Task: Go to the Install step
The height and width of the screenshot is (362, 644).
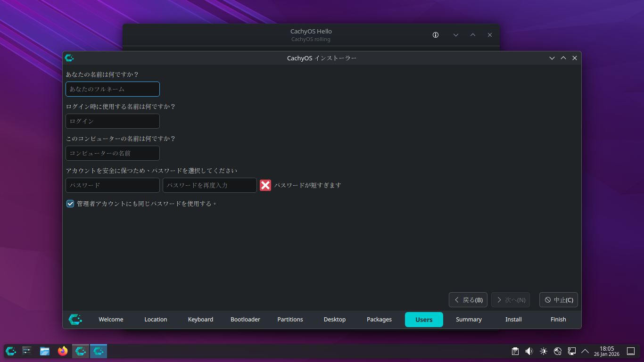Action: tap(513, 320)
